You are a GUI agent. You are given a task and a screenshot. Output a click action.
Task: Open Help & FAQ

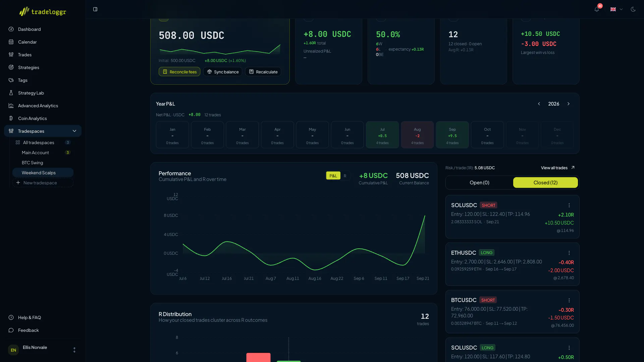pos(43,317)
